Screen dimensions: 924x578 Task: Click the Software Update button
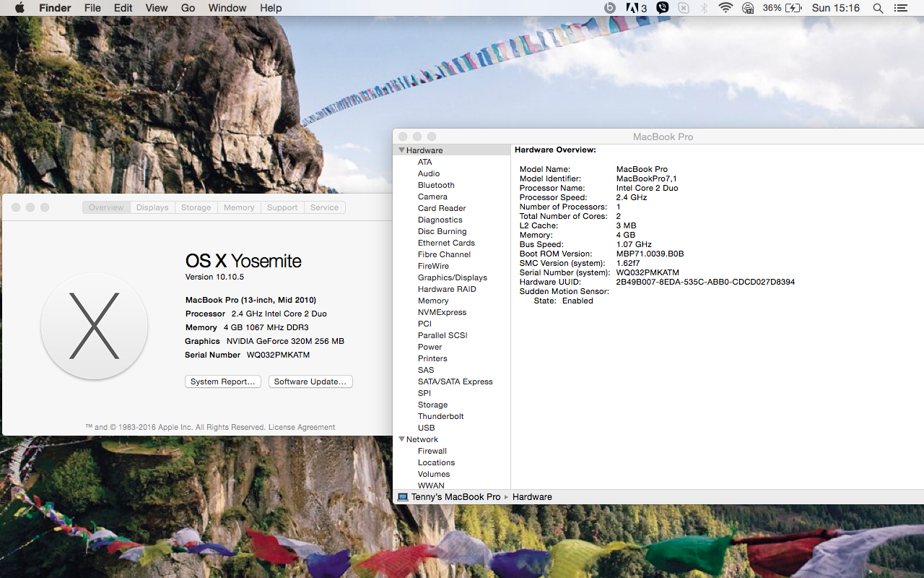[x=310, y=381]
